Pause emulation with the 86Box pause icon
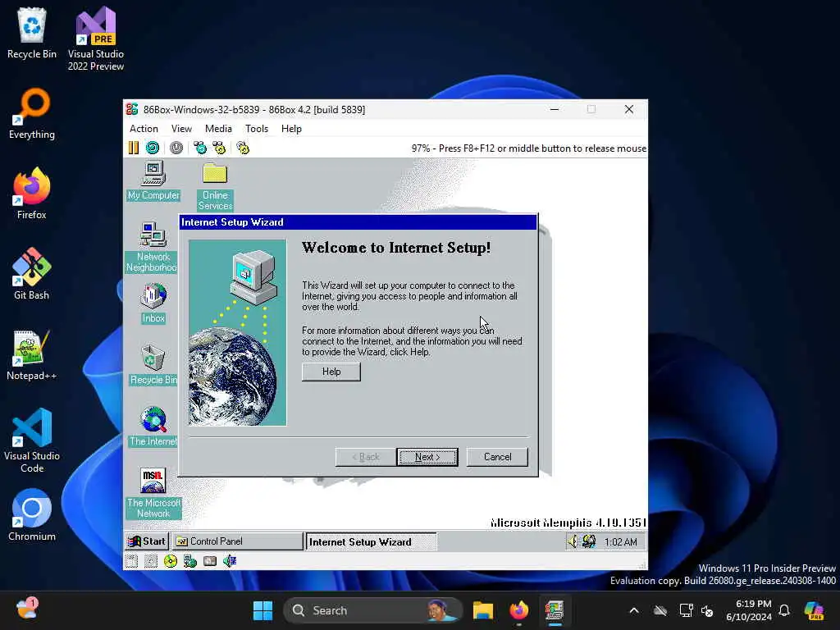The width and height of the screenshot is (840, 630). click(x=134, y=148)
